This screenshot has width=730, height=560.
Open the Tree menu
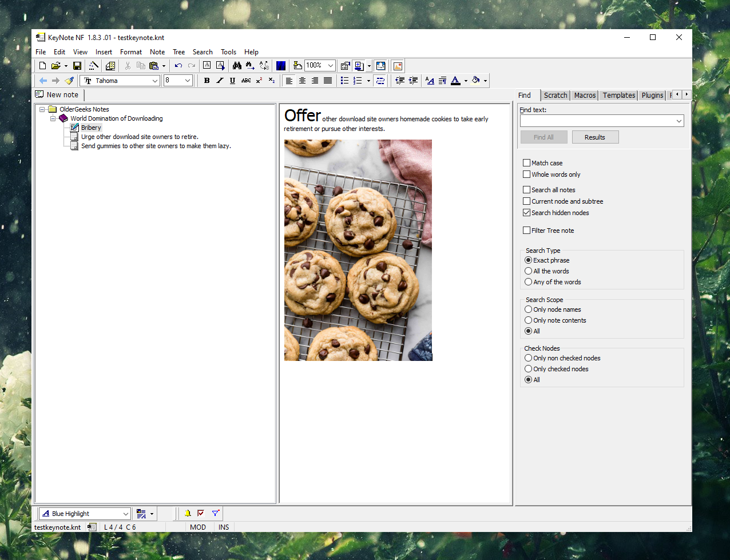point(179,52)
